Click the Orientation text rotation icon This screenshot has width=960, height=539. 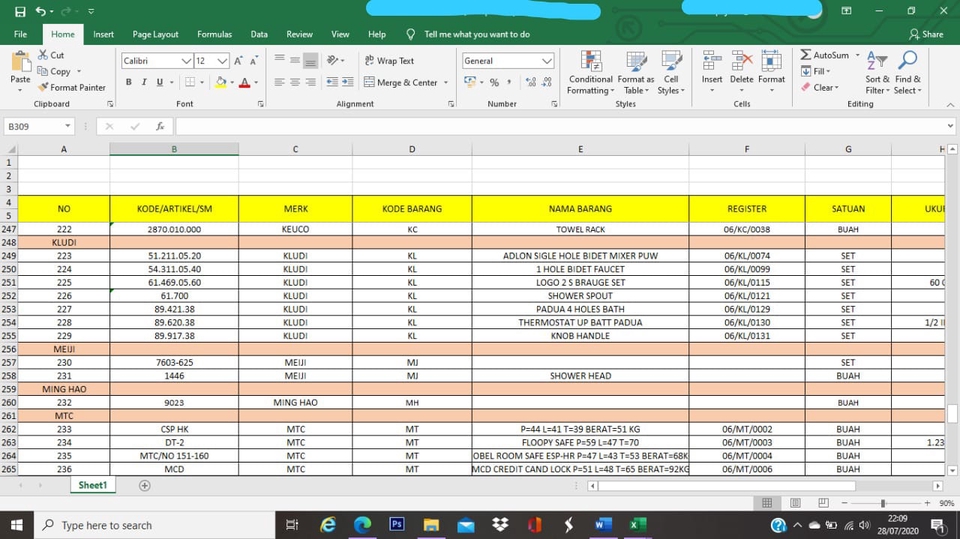[333, 60]
